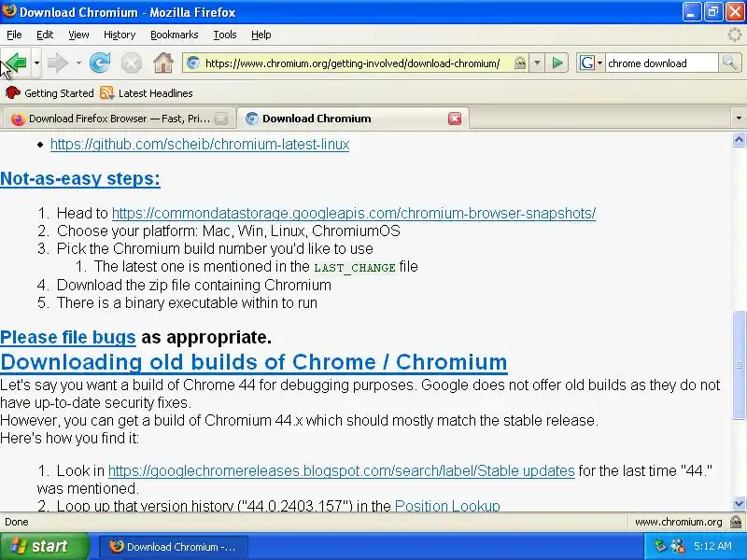Click 'Choose your platform' step text
The width and height of the screenshot is (747, 560).
[x=228, y=231]
